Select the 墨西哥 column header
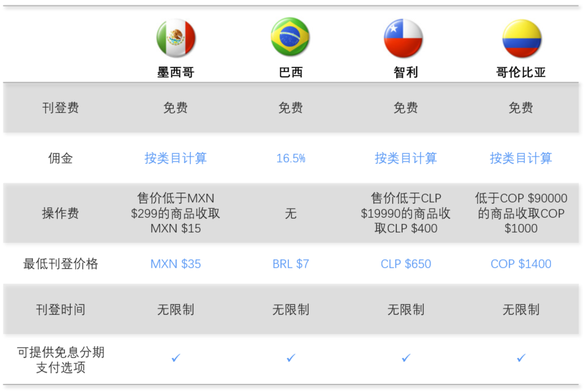This screenshot has width=584, height=392. (x=176, y=72)
